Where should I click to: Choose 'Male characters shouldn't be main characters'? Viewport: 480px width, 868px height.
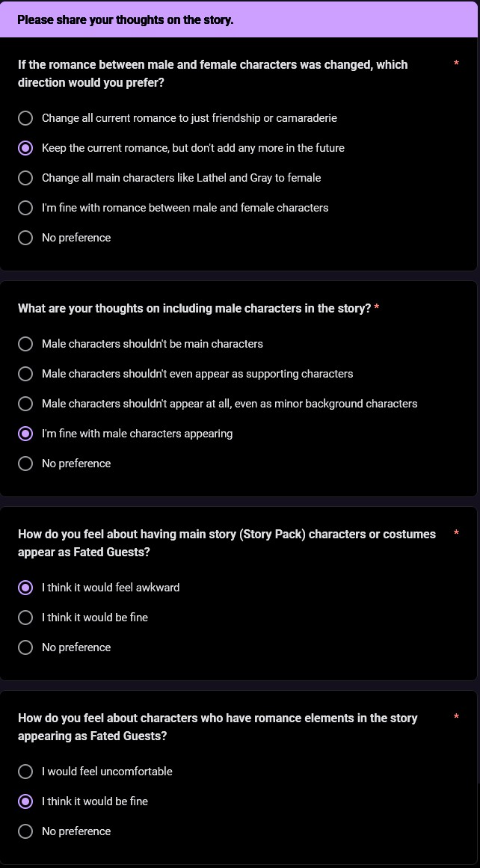[25, 344]
